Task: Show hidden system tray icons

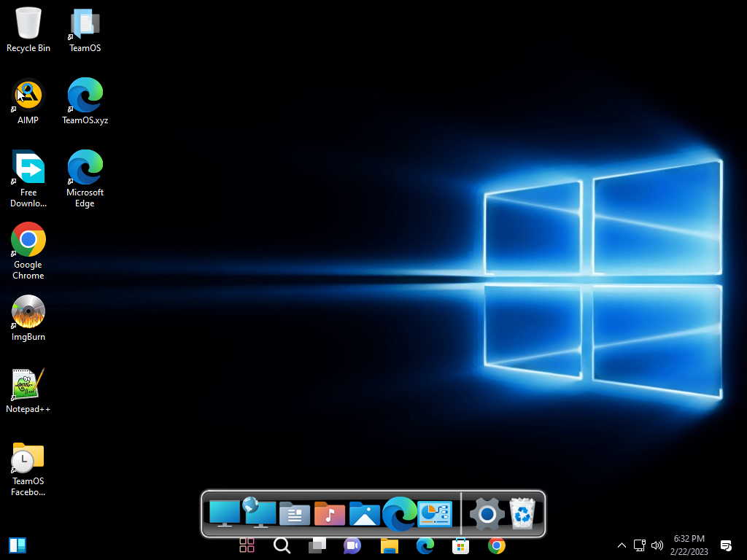Action: pos(622,545)
